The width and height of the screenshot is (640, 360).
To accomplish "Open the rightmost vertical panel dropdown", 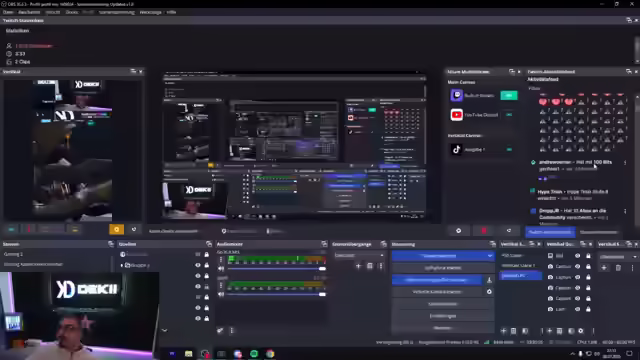I will [x=618, y=257].
